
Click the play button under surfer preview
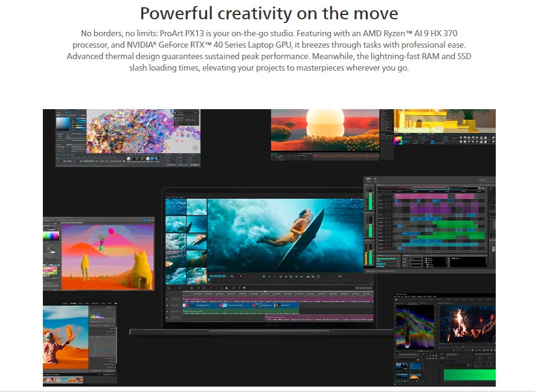pyautogui.click(x=290, y=276)
